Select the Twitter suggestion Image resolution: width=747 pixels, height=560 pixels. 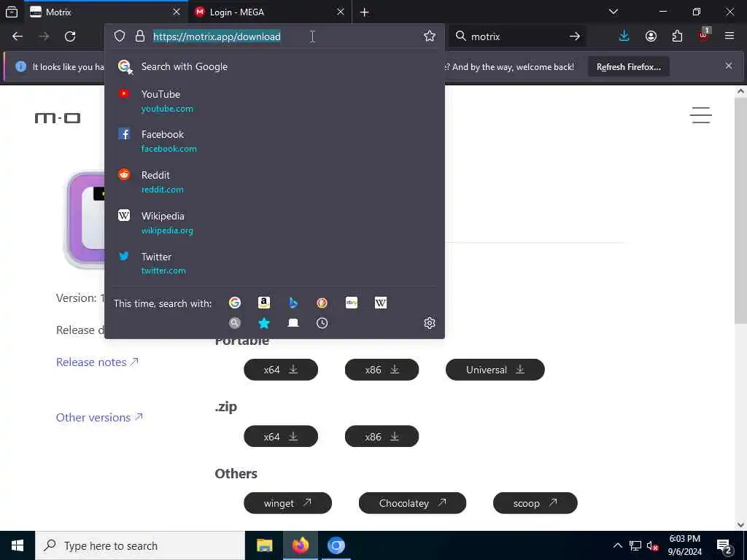[274, 263]
